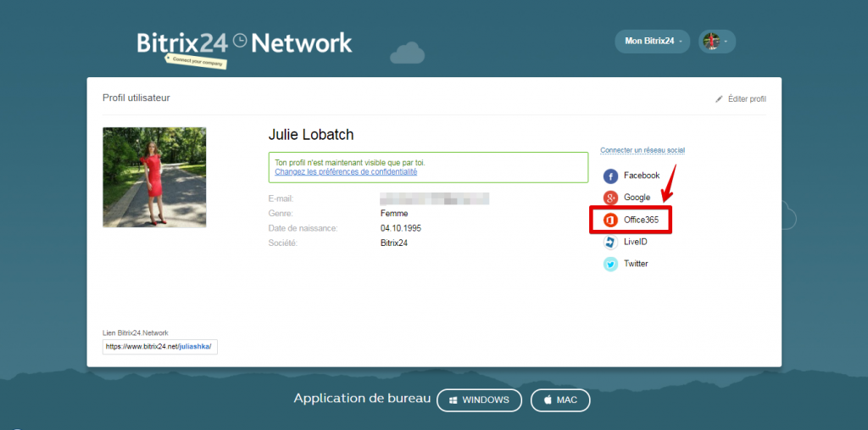Click the clock icon in the Bitrix24 logo
The image size is (868, 430).
pyautogui.click(x=240, y=41)
